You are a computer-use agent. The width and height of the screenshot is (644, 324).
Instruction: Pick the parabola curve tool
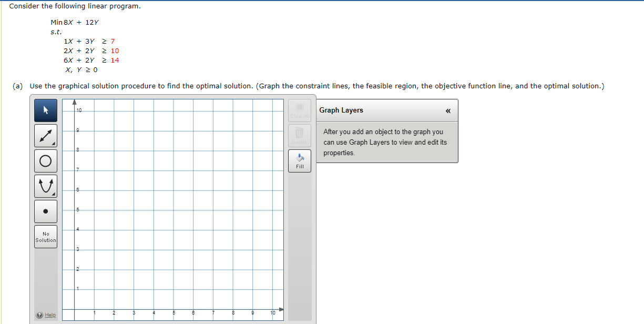pos(45,186)
